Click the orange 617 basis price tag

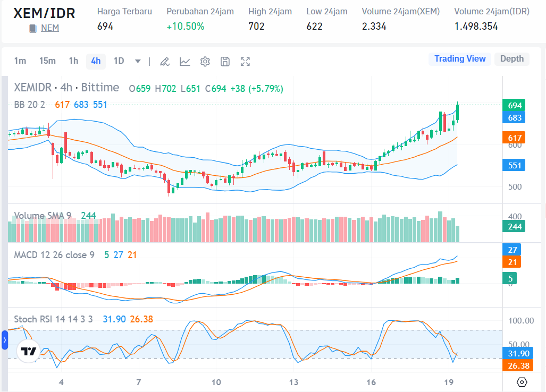click(x=514, y=138)
